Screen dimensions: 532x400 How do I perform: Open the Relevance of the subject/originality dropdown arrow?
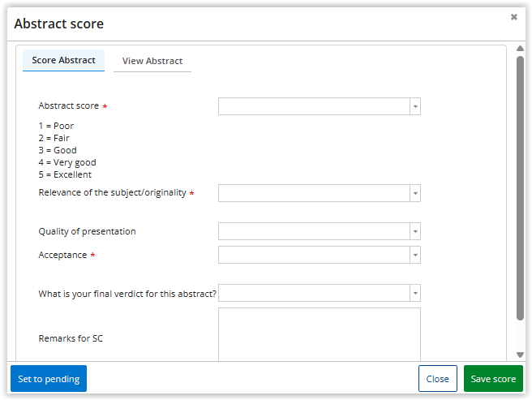click(414, 193)
